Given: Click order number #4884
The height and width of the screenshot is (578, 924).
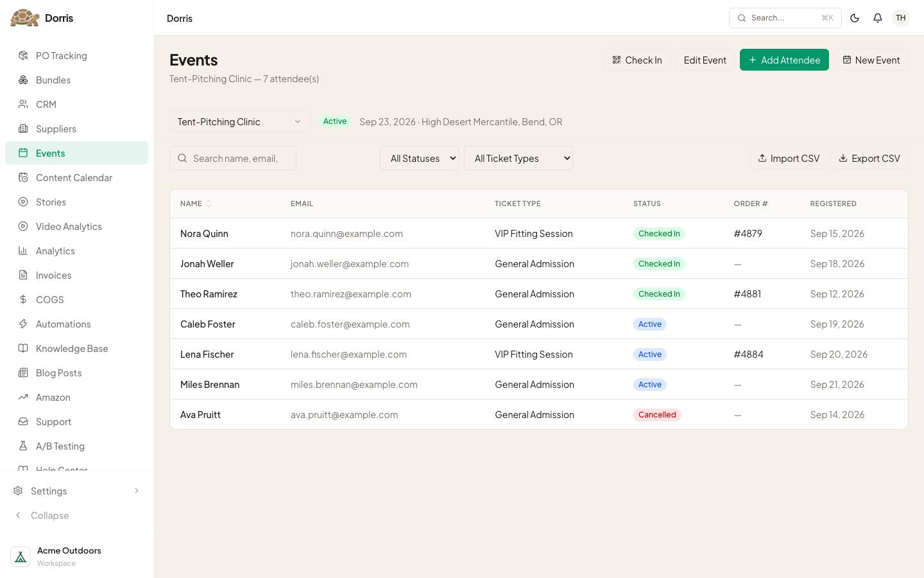Looking at the screenshot, I should pyautogui.click(x=749, y=354).
